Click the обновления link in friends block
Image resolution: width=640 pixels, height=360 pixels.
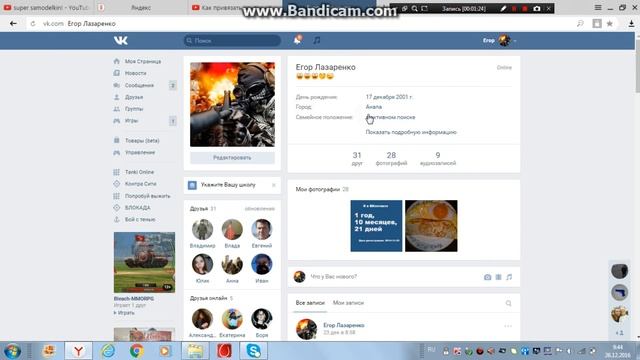pos(260,209)
